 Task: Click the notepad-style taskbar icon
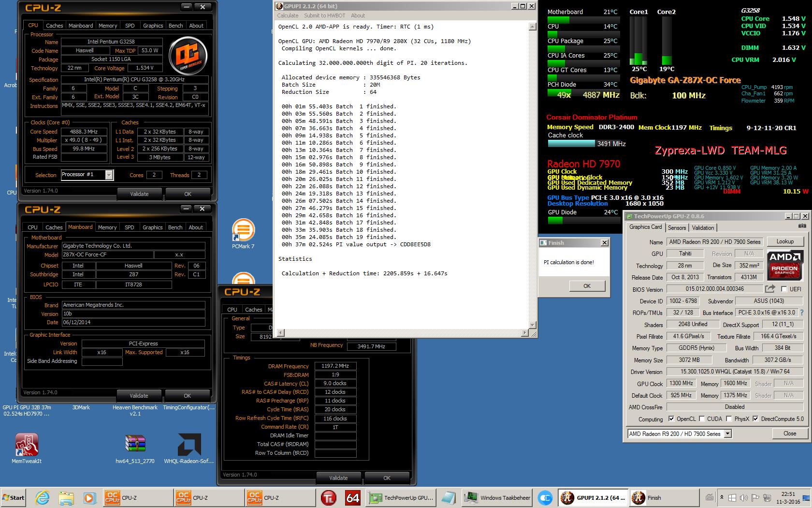coord(449,497)
